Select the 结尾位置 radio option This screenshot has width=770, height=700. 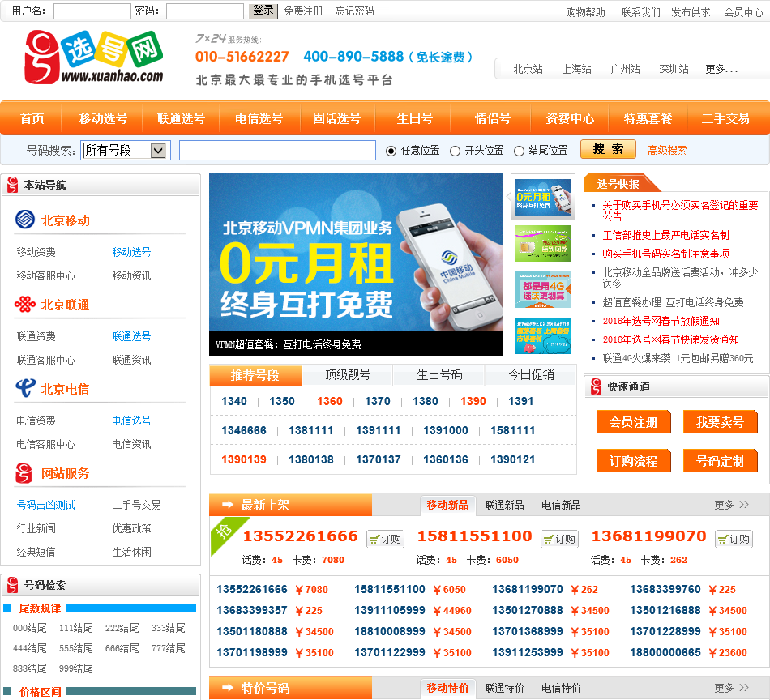coord(519,152)
